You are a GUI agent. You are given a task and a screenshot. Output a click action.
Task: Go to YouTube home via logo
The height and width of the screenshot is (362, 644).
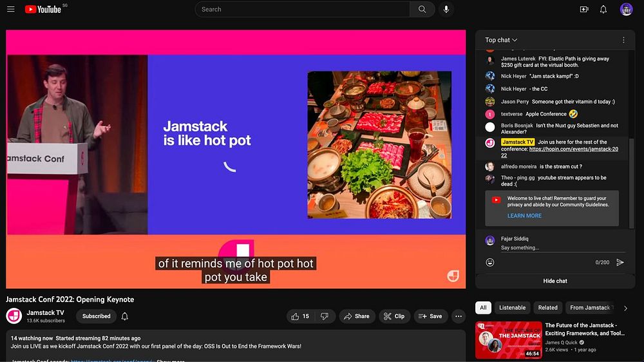coord(43,9)
